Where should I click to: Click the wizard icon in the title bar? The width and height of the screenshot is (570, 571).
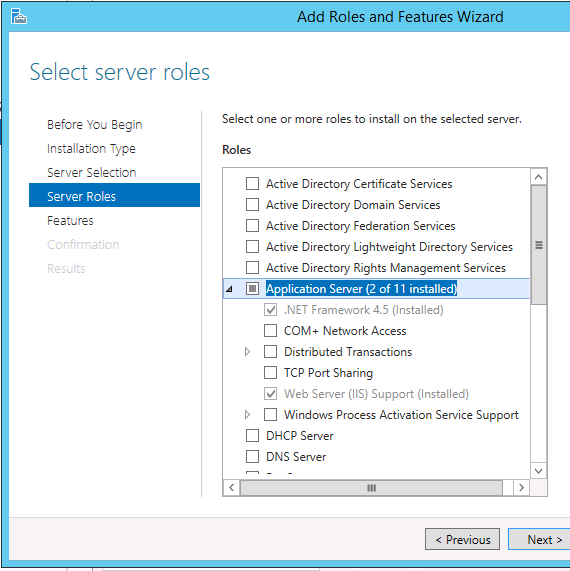(x=18, y=16)
